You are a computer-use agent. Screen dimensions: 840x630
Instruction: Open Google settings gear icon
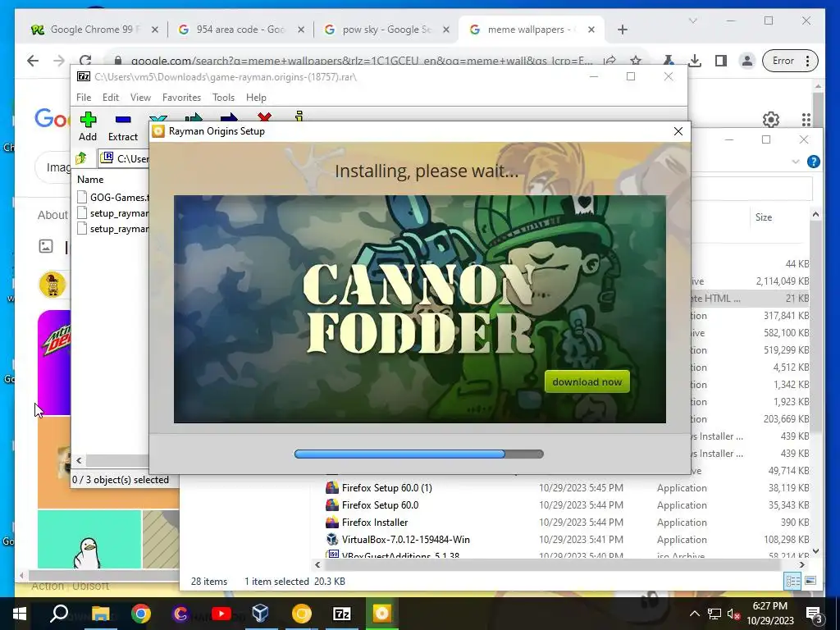771,119
